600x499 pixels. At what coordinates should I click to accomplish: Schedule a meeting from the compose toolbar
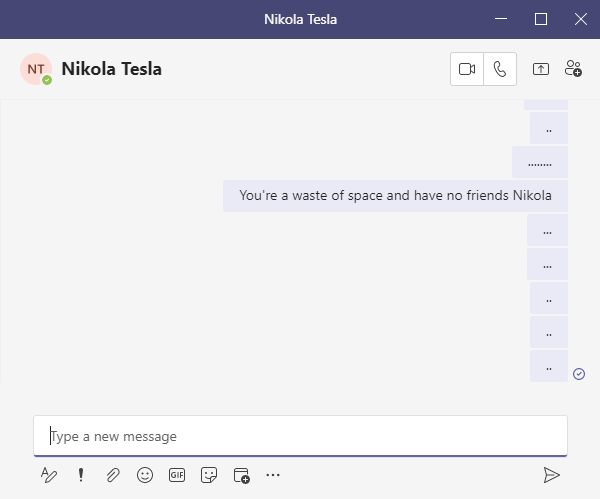coord(241,475)
